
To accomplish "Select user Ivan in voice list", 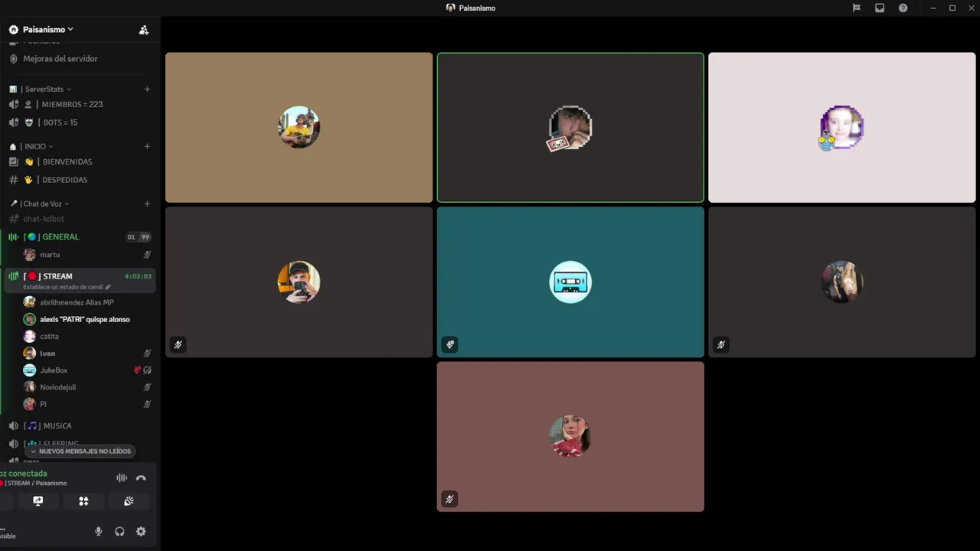I will [x=47, y=354].
